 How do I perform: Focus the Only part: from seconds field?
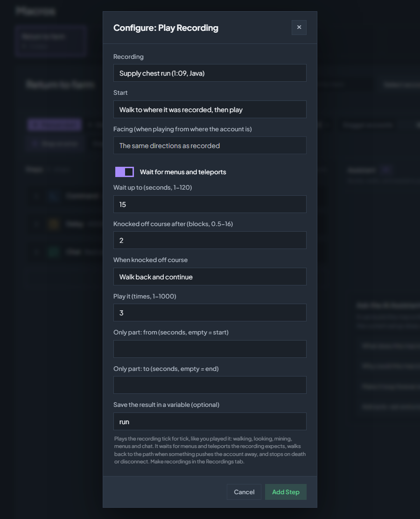tap(210, 349)
